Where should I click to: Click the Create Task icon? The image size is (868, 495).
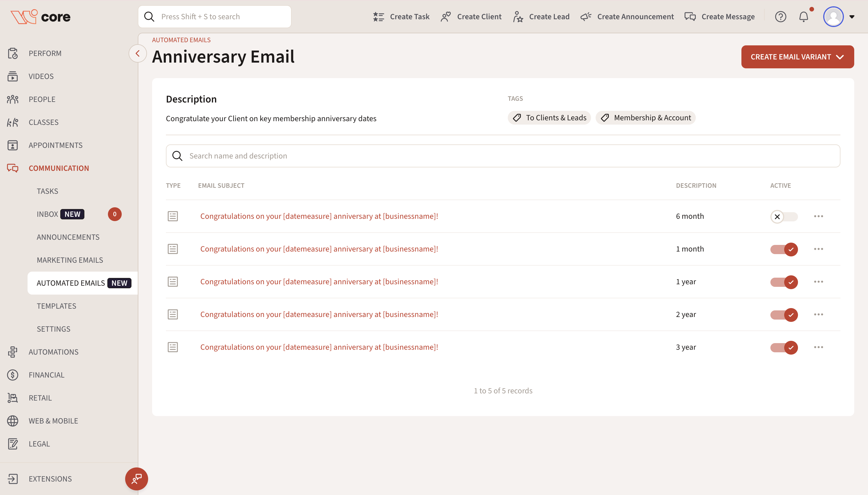point(378,17)
